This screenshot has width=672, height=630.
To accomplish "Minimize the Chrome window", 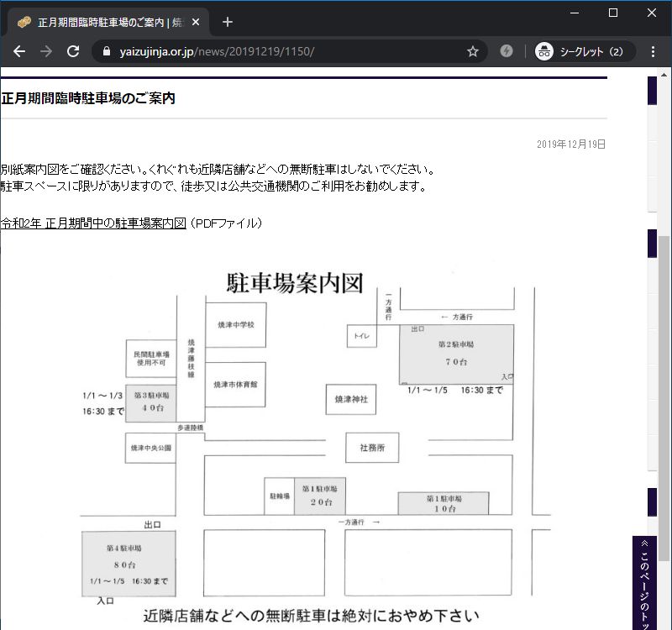I will 575,12.
